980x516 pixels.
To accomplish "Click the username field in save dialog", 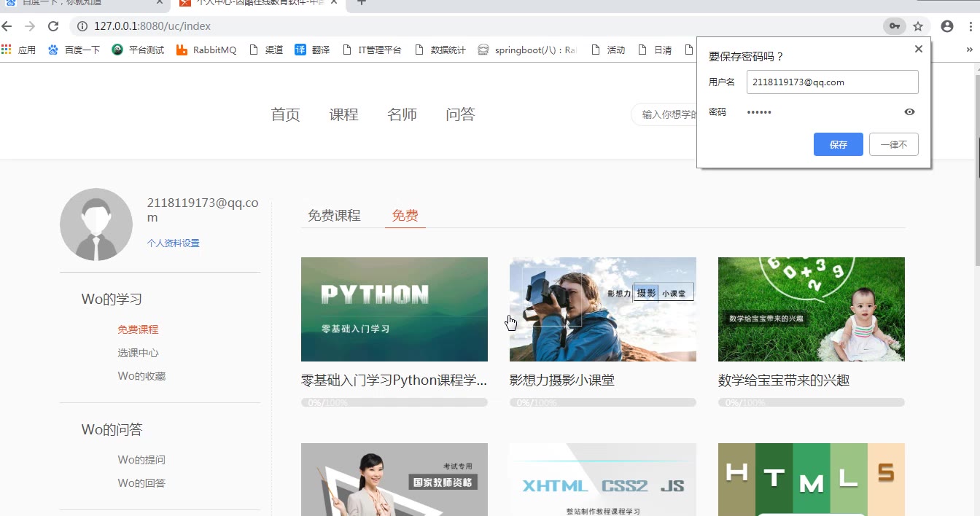I will point(832,82).
